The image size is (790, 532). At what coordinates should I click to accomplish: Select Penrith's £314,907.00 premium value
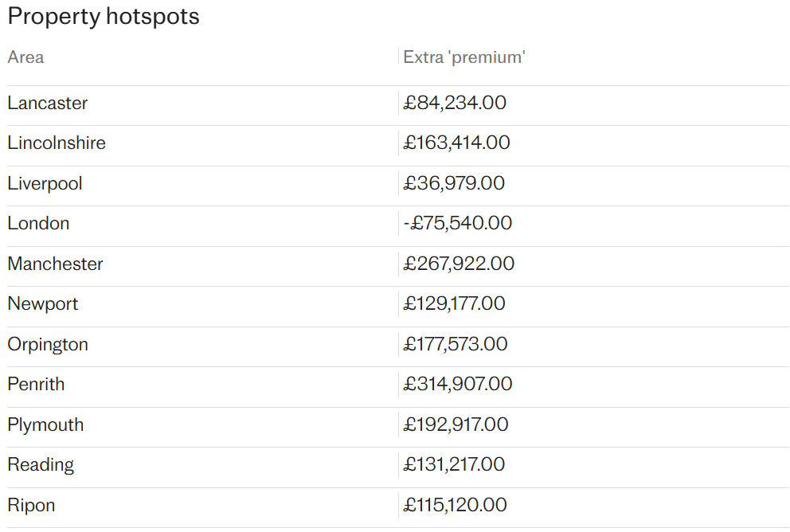click(457, 384)
